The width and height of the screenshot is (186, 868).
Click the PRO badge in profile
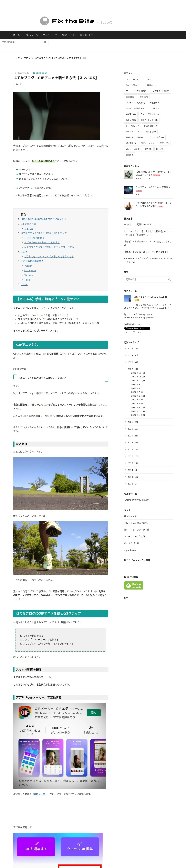(137, 300)
